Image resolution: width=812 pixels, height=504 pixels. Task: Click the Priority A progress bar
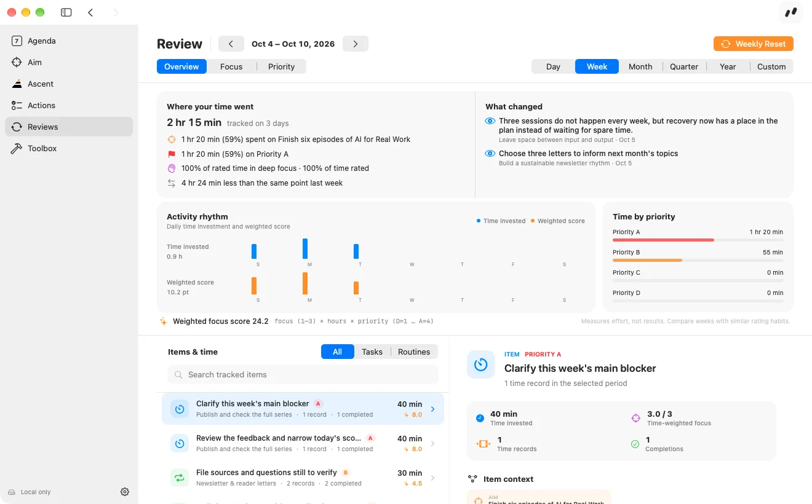point(698,240)
